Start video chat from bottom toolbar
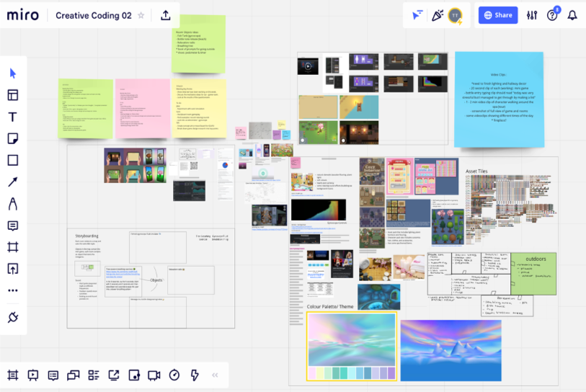 (x=154, y=375)
